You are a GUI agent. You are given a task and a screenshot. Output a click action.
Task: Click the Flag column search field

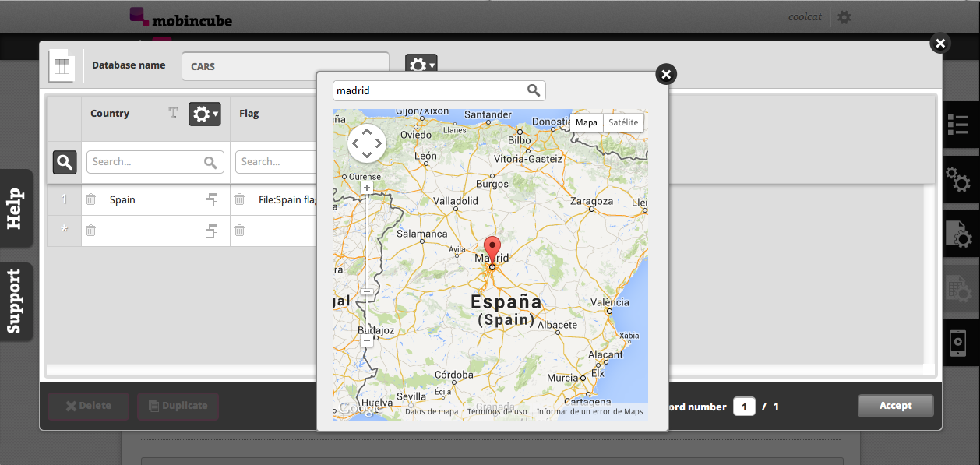click(276, 162)
